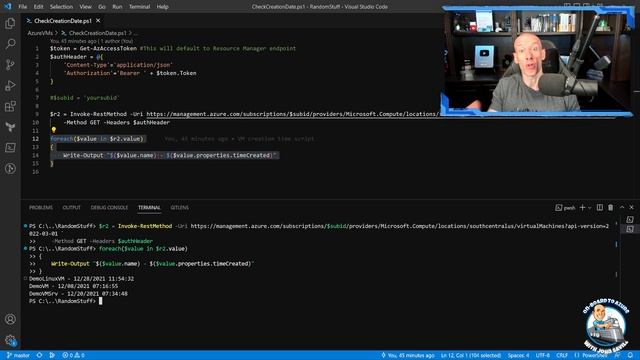Click the 'DemoLinuxVM - 12/28/2021' output line
Viewport: 640px width, 360px height.
tap(81, 279)
